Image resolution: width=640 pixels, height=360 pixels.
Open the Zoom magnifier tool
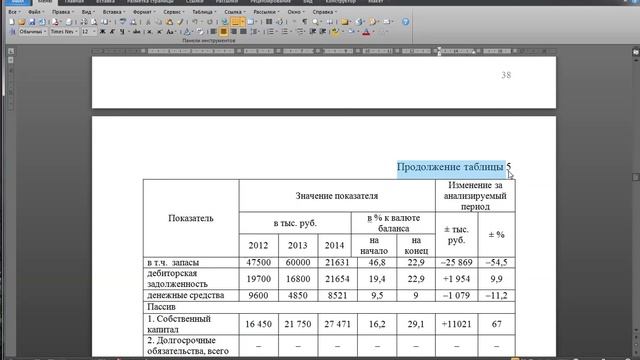[x=315, y=22]
